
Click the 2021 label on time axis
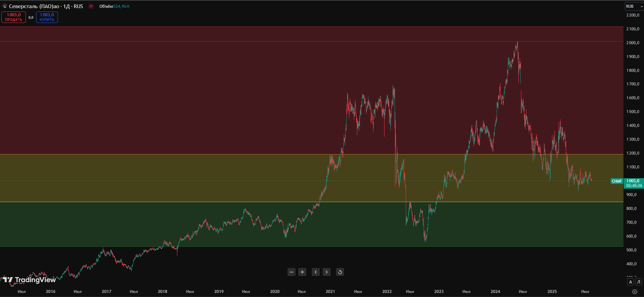330,292
